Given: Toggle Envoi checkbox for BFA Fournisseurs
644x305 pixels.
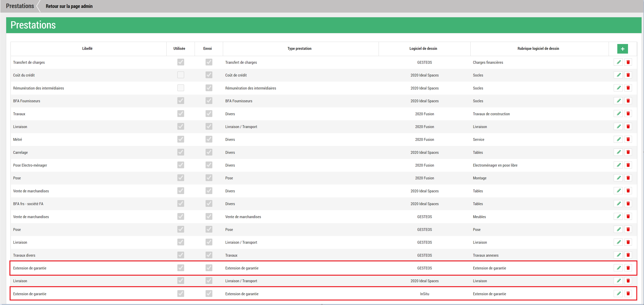Looking at the screenshot, I should [209, 101].
